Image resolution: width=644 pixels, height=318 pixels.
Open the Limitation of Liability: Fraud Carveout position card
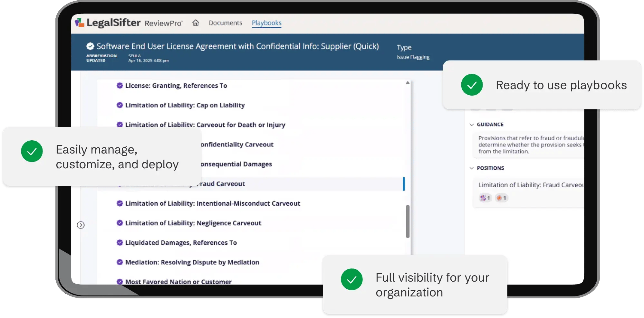tap(530, 185)
